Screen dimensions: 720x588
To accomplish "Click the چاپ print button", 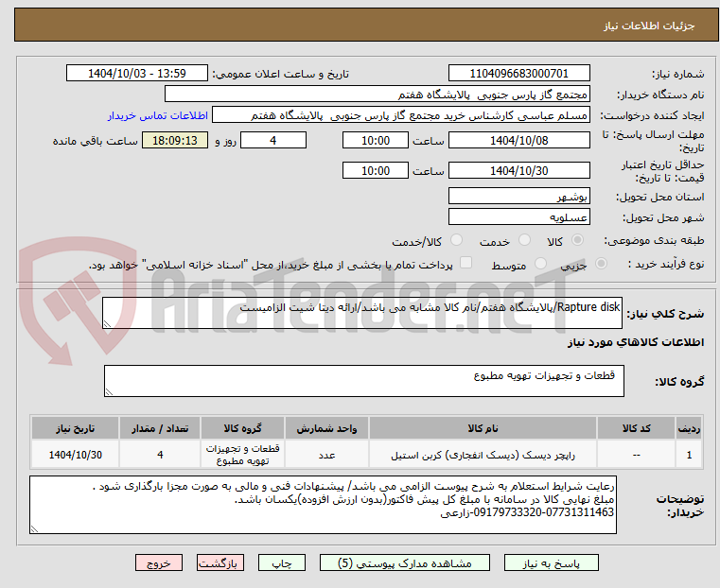I will click(282, 562).
